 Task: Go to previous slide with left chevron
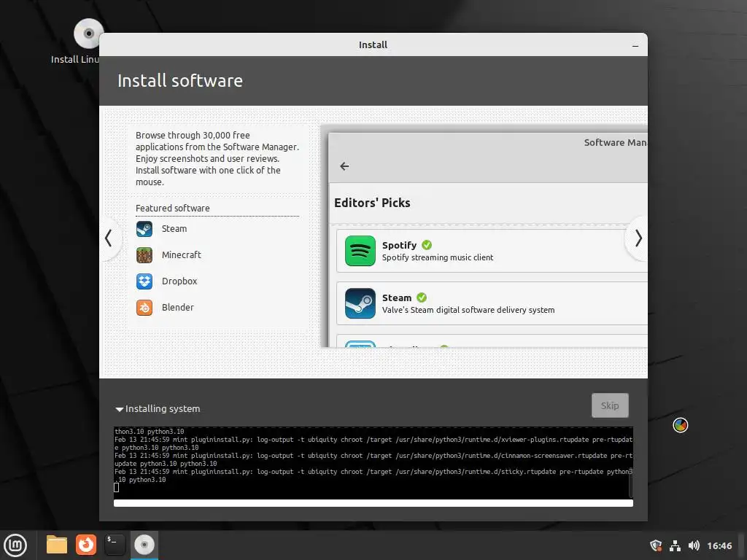coord(109,238)
